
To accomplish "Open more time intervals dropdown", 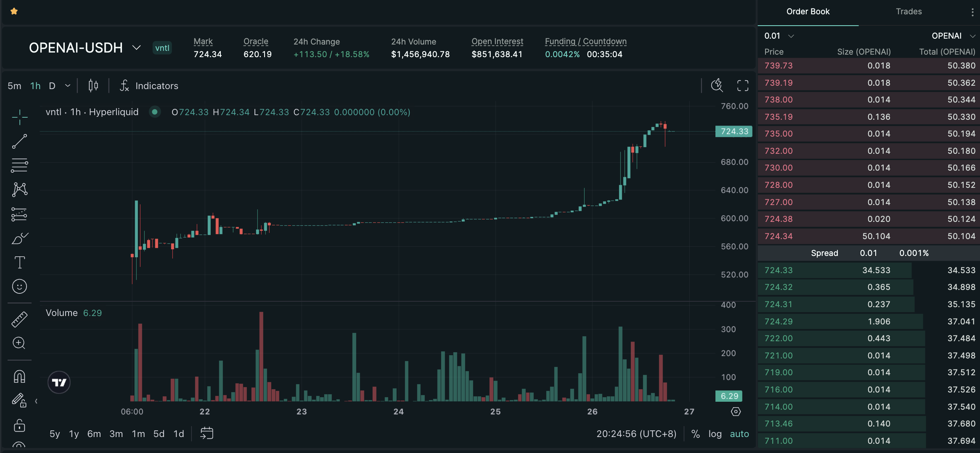I will pos(68,86).
